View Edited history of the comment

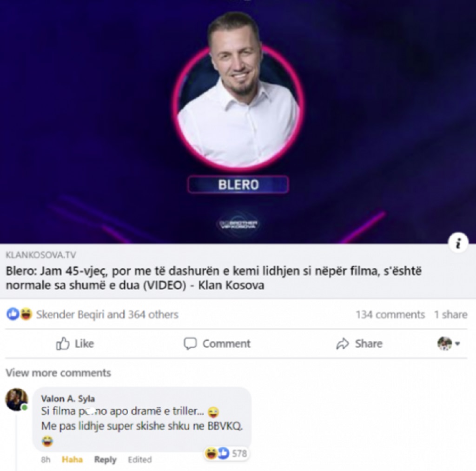pos(139,459)
